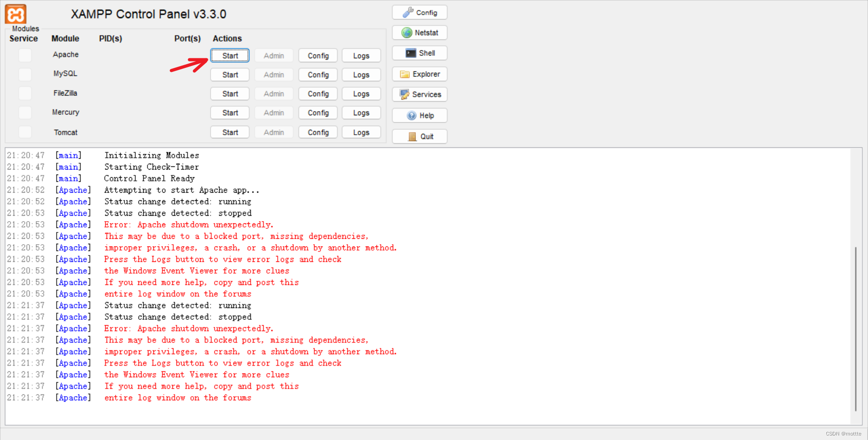Open the Netstat globe button

pos(420,33)
